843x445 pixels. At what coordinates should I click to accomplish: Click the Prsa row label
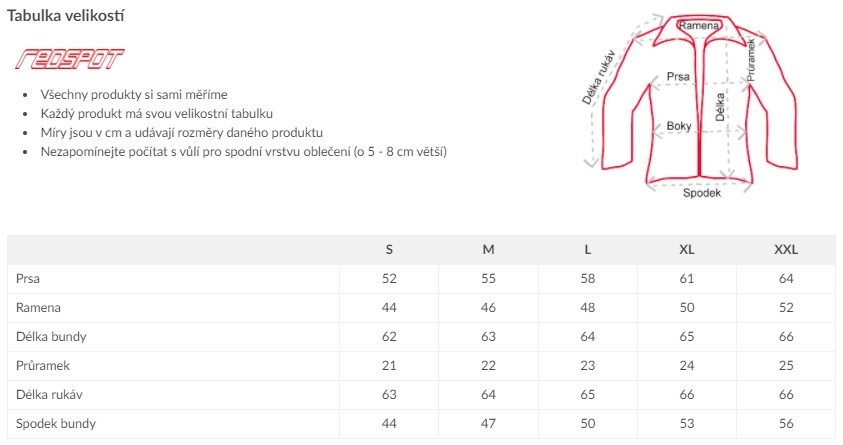point(28,278)
